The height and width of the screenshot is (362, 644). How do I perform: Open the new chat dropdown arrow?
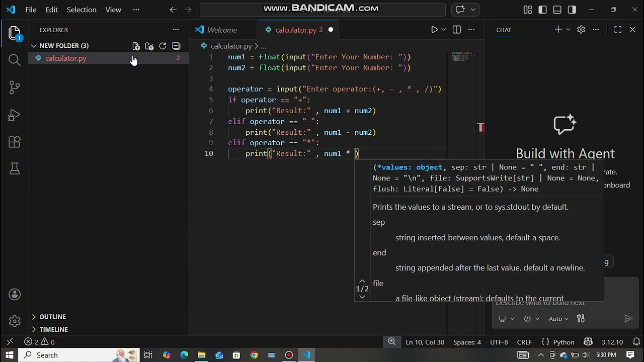pos(568,30)
